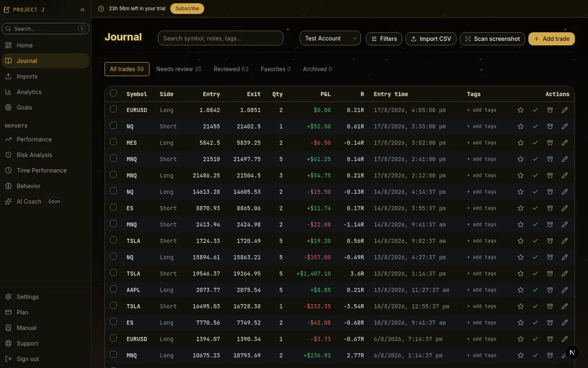588x368 pixels.
Task: Archive the EURUSD 1394.07 trade
Action: tap(550, 340)
